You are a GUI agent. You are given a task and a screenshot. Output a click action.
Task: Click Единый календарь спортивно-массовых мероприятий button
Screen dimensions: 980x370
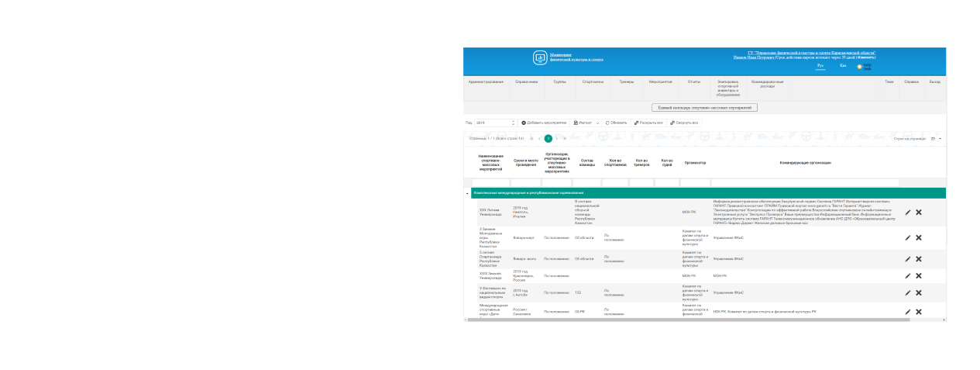[x=704, y=108]
